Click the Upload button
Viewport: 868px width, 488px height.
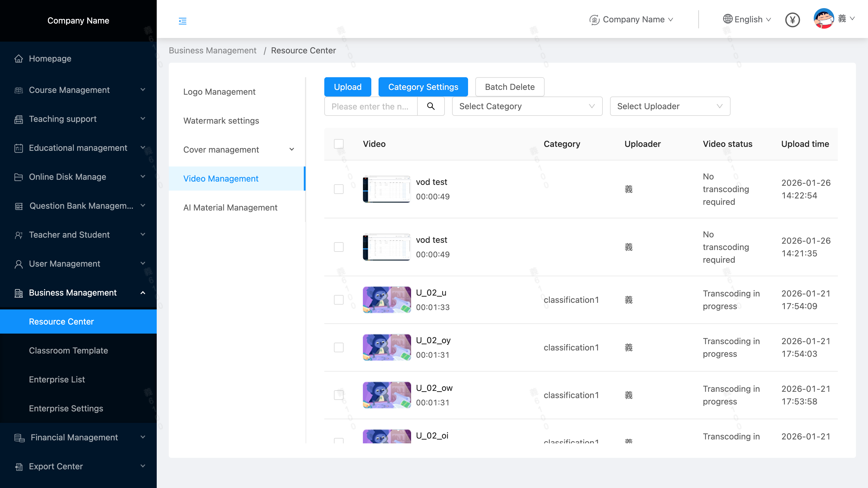point(348,87)
